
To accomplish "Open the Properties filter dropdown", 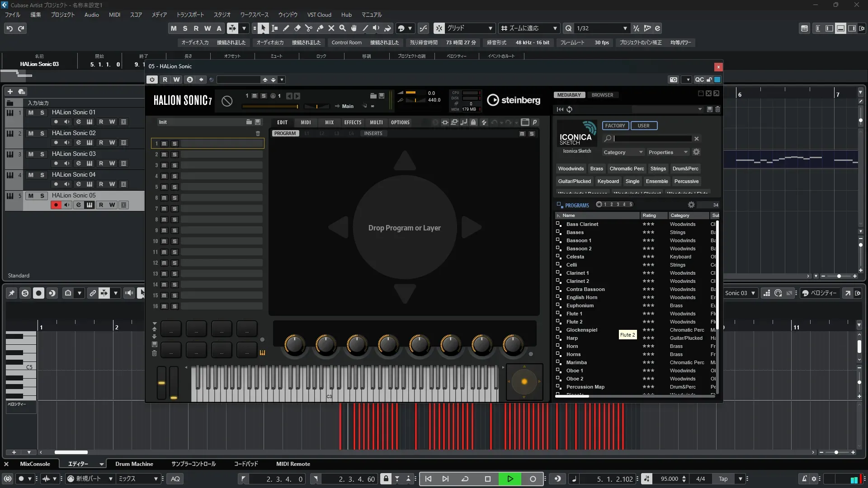I will click(668, 152).
